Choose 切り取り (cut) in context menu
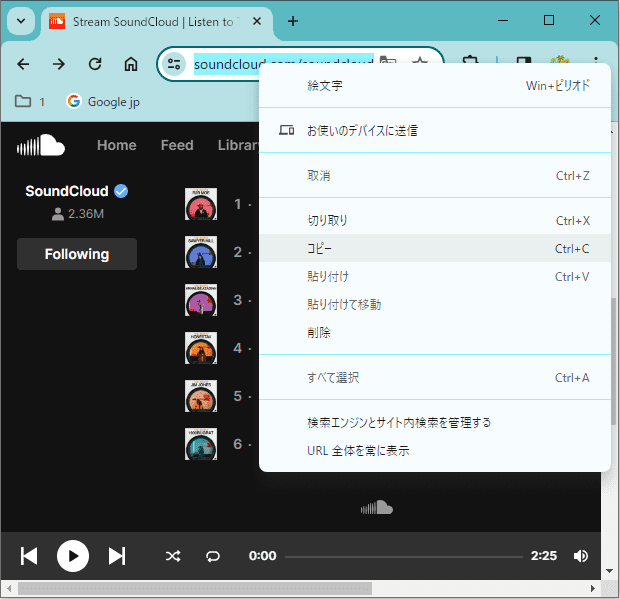The height and width of the screenshot is (599, 620). click(435, 221)
